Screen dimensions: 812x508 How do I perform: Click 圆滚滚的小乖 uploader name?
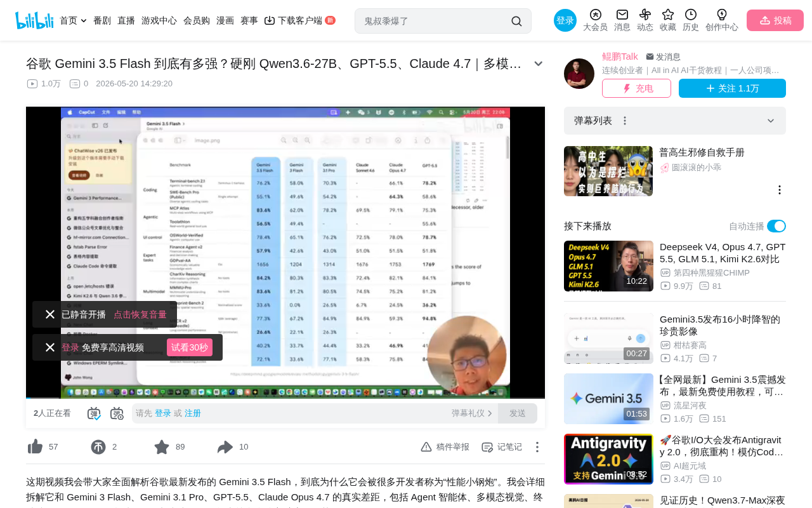pyautogui.click(x=697, y=168)
